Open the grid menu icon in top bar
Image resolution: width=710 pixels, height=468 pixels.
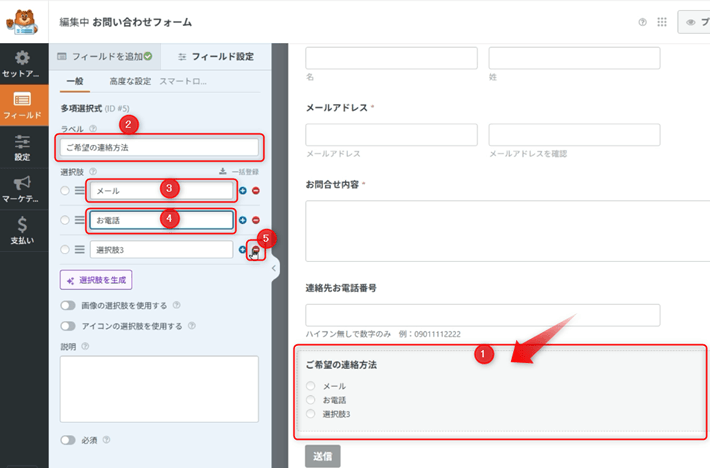(662, 22)
